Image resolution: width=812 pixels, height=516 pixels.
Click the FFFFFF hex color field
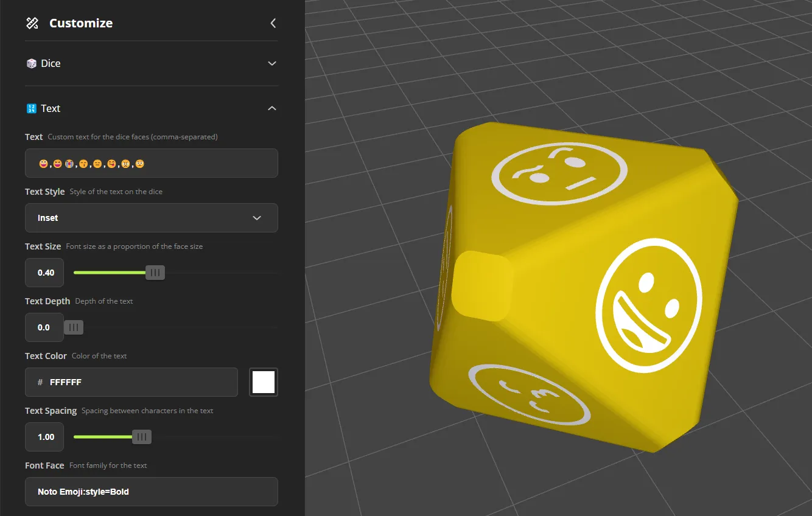[131, 382]
